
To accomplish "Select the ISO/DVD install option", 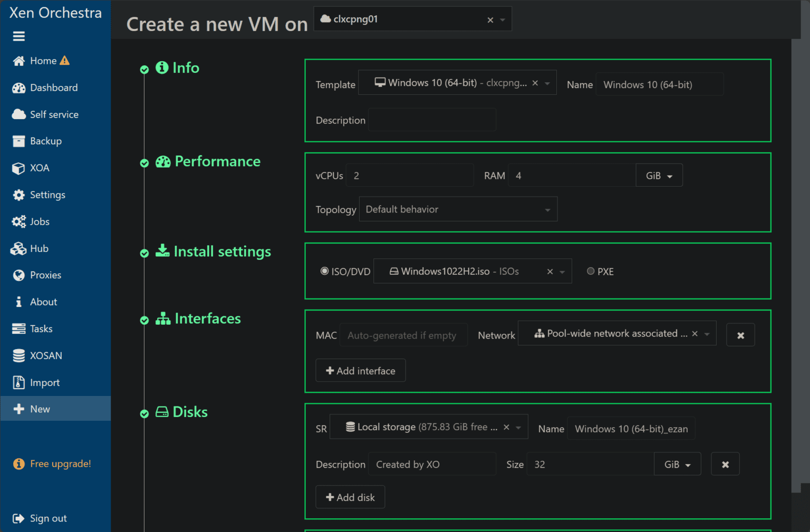I will (325, 271).
